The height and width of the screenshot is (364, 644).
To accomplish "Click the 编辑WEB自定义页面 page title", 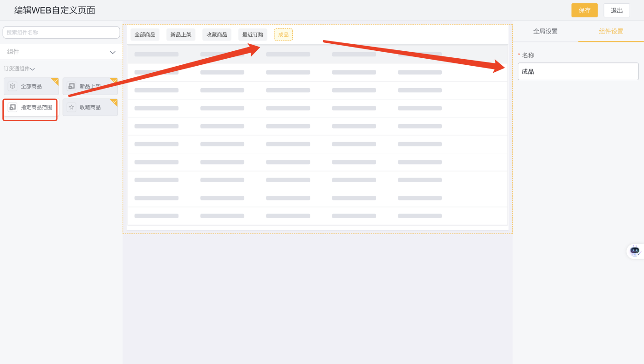I will pyautogui.click(x=55, y=10).
